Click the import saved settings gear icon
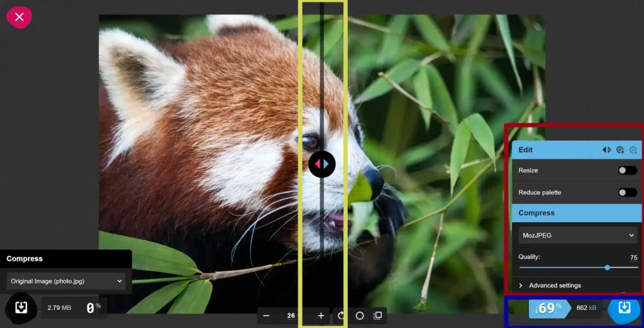 click(x=633, y=150)
